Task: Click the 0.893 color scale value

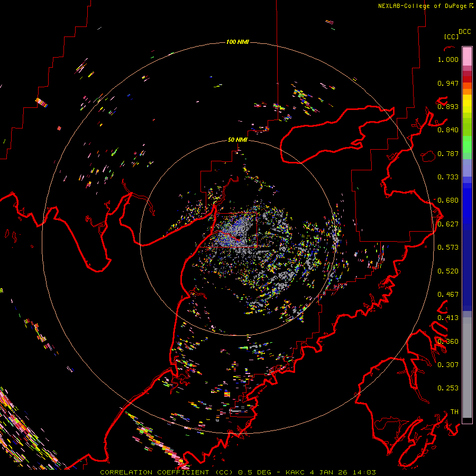Action: coord(448,106)
